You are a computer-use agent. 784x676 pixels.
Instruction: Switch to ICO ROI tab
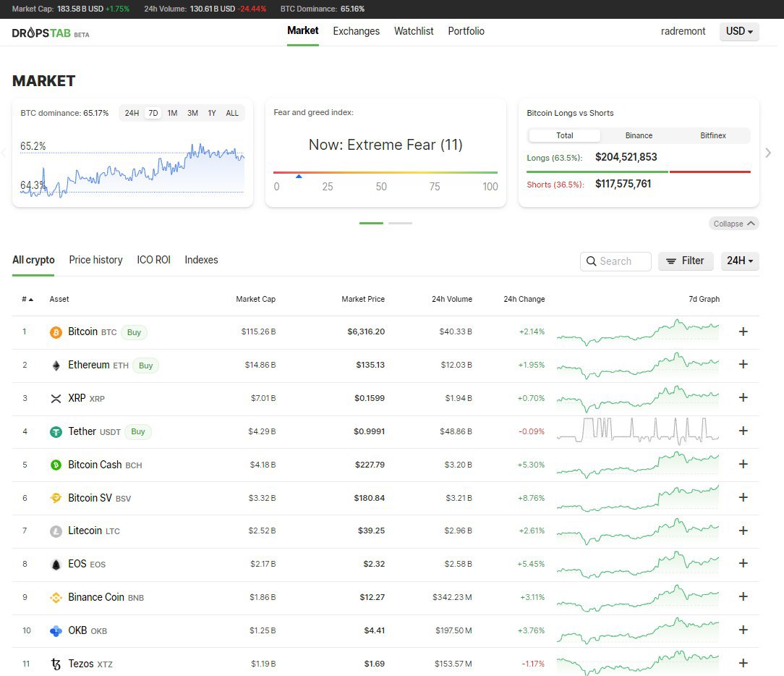coord(153,260)
